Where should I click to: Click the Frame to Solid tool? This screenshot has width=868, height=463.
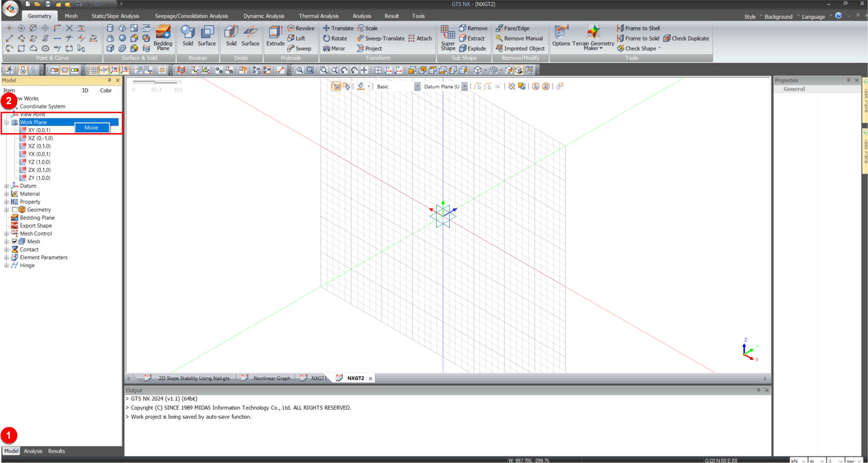point(638,38)
